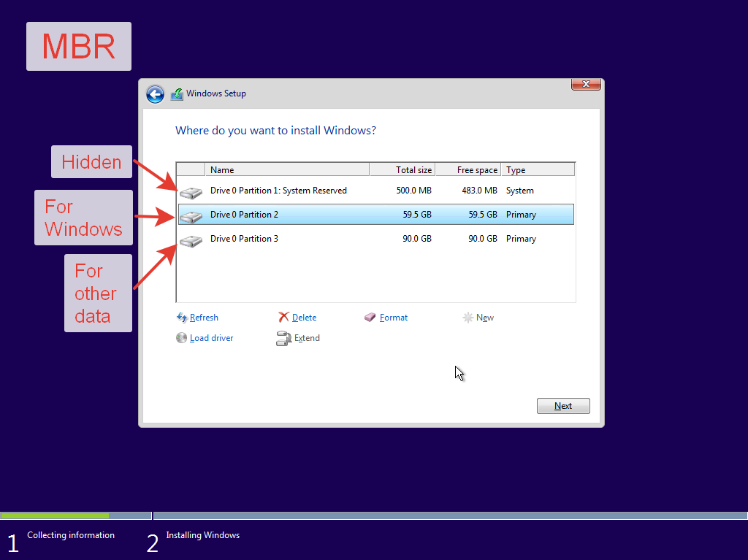This screenshot has height=560, width=748.
Task: Click the 59.5 GB total size cell
Action: click(417, 215)
